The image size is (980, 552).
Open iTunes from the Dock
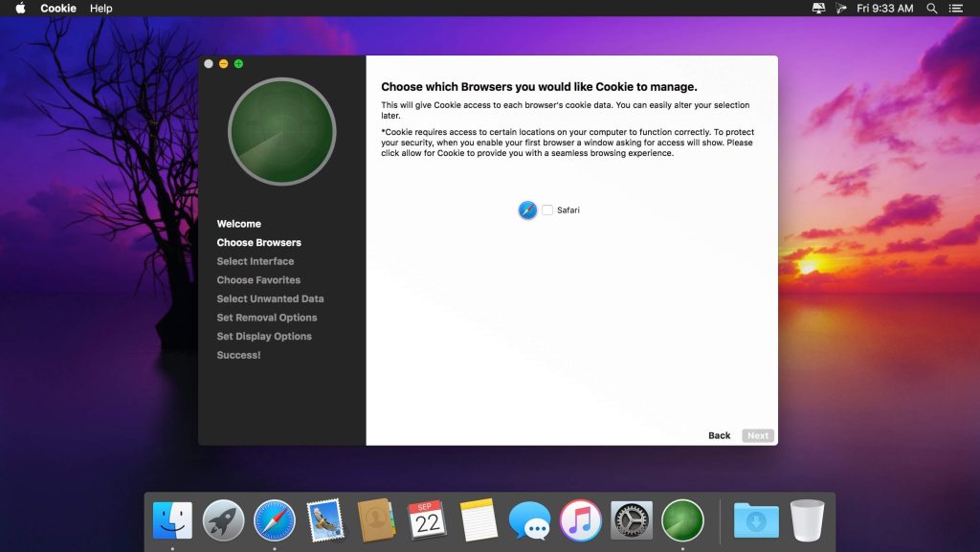click(580, 520)
